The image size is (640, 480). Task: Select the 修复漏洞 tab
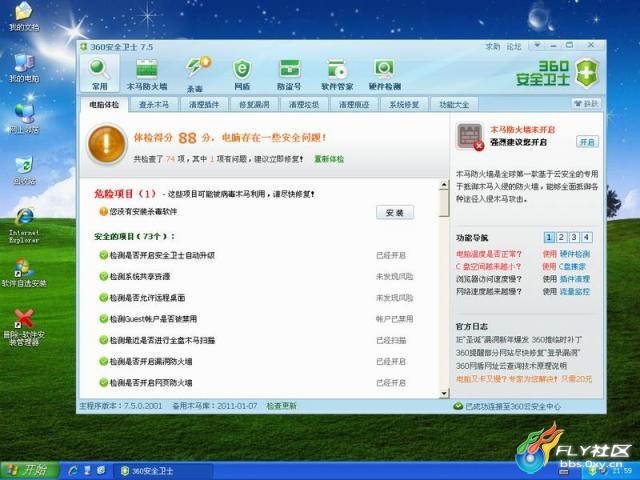(254, 104)
